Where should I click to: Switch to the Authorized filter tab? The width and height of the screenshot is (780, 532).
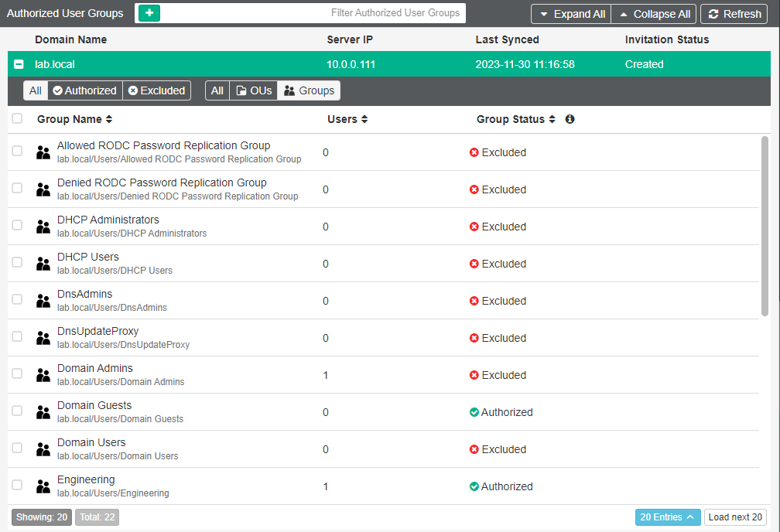point(84,90)
